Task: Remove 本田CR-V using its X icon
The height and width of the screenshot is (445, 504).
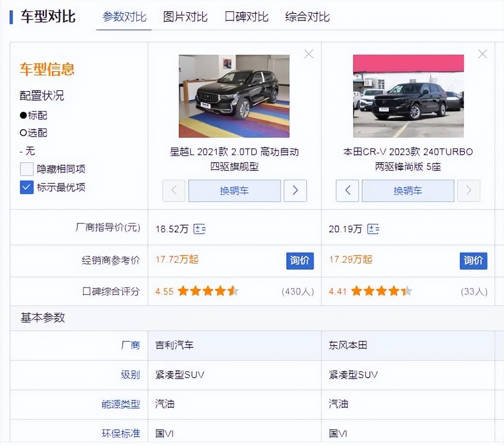Action: 482,54
